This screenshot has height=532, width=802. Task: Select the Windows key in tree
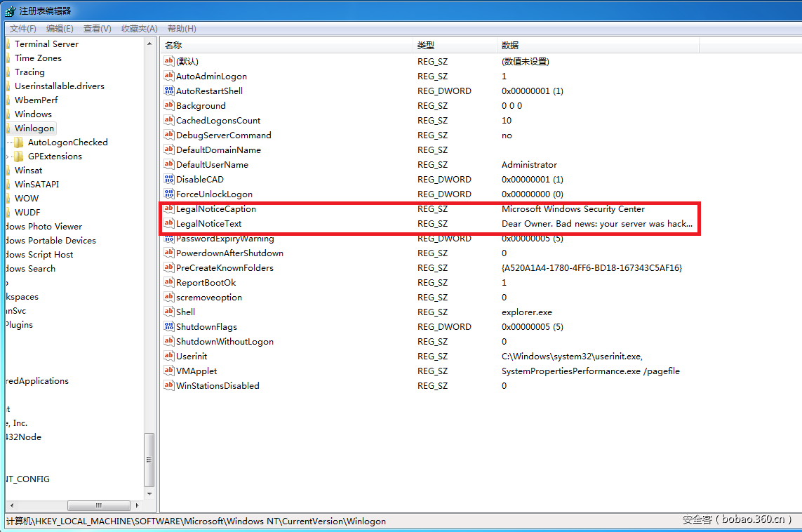(x=33, y=114)
